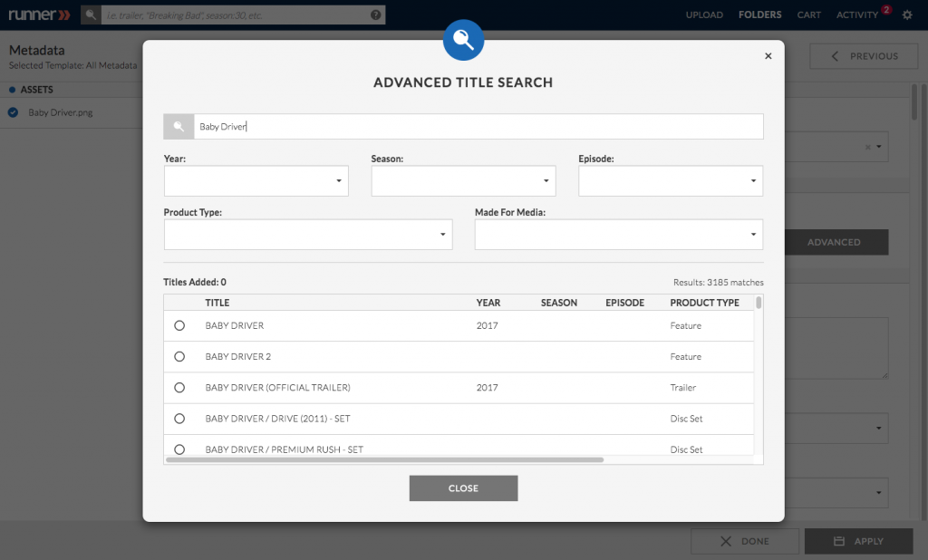Select the BABY DRIVER 2017 Feature radio button
This screenshot has height=560, width=928.
(x=179, y=325)
